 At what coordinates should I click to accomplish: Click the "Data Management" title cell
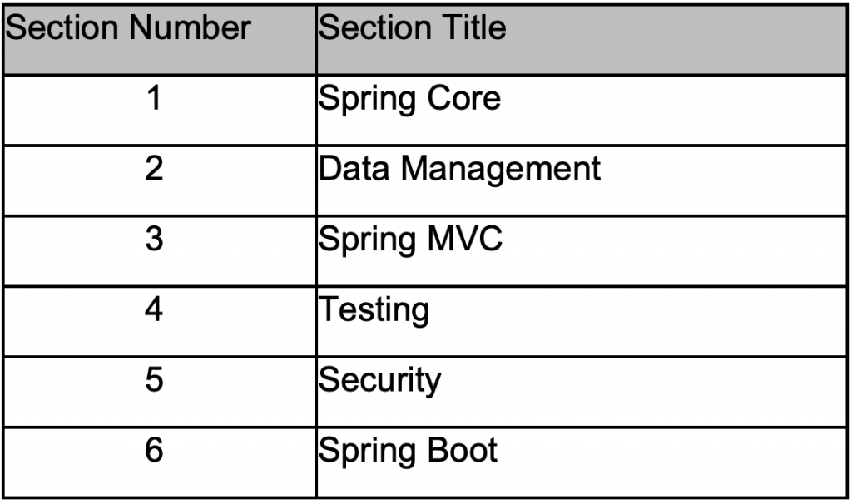pyautogui.click(x=459, y=170)
